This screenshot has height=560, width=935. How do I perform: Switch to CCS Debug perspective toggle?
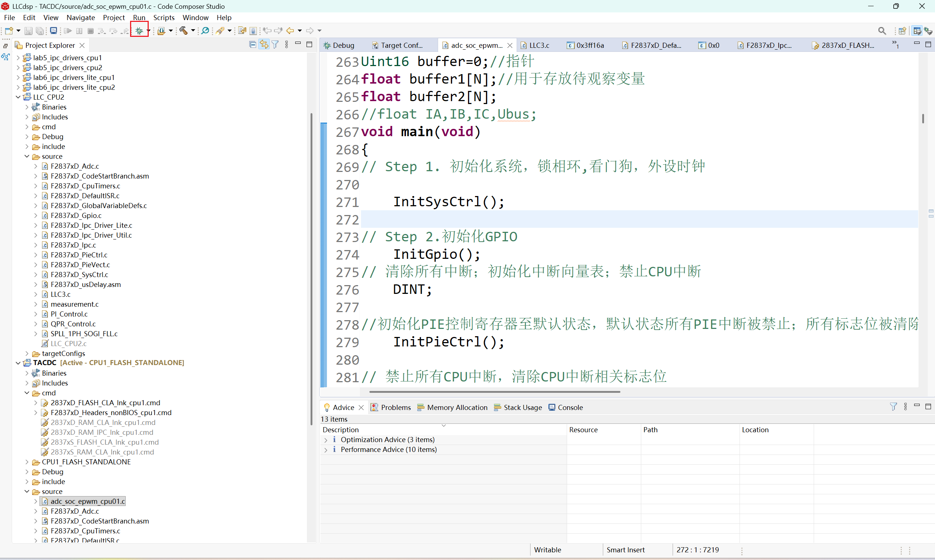point(928,31)
